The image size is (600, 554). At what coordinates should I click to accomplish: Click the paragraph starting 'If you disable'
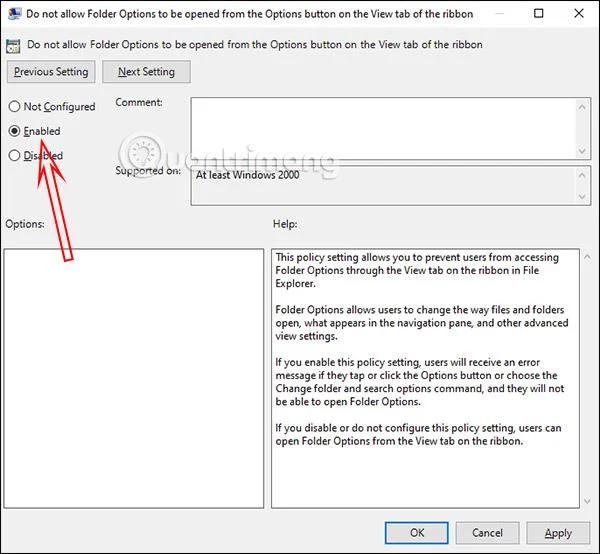coord(418,434)
